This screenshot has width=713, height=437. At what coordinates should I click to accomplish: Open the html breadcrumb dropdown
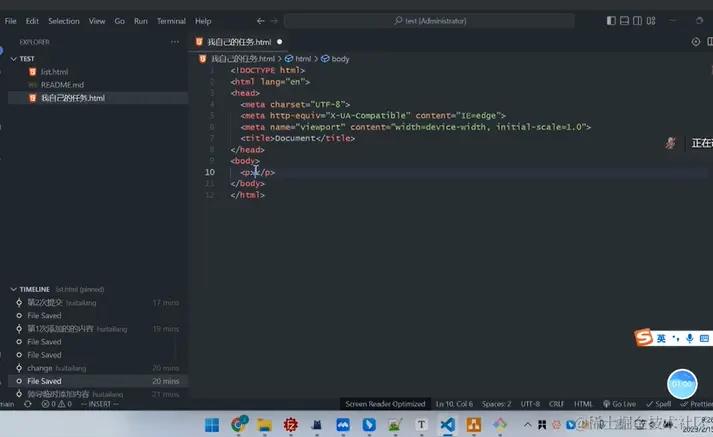pyautogui.click(x=303, y=59)
